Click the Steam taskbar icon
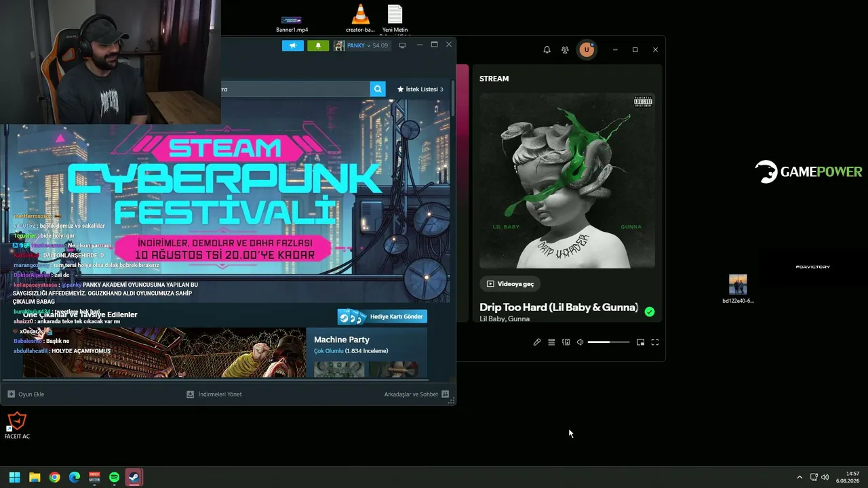Image resolution: width=868 pixels, height=488 pixels. point(134,477)
